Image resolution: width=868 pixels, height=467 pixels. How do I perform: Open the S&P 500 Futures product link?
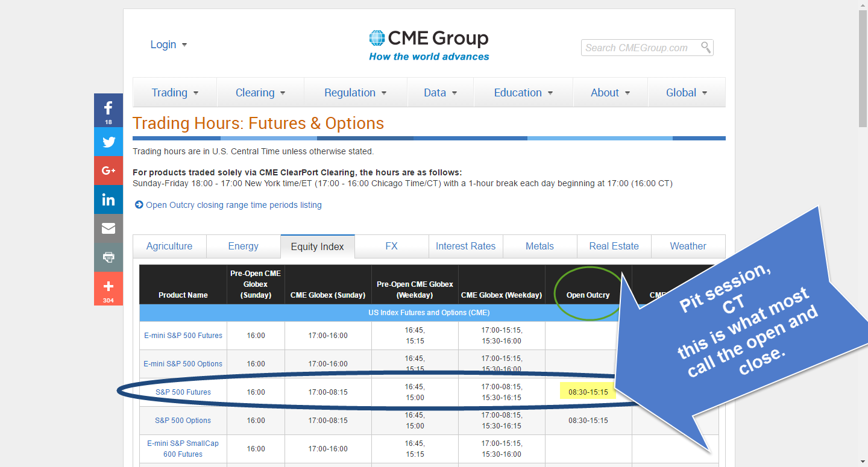(x=183, y=392)
